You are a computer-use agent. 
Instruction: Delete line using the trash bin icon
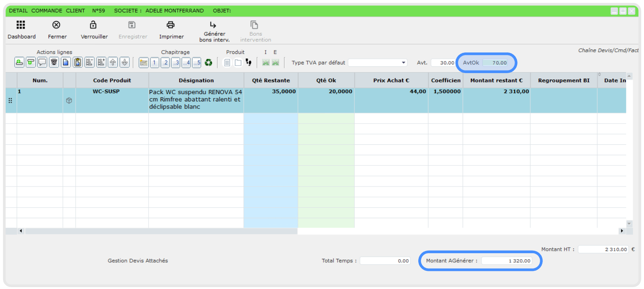click(54, 63)
